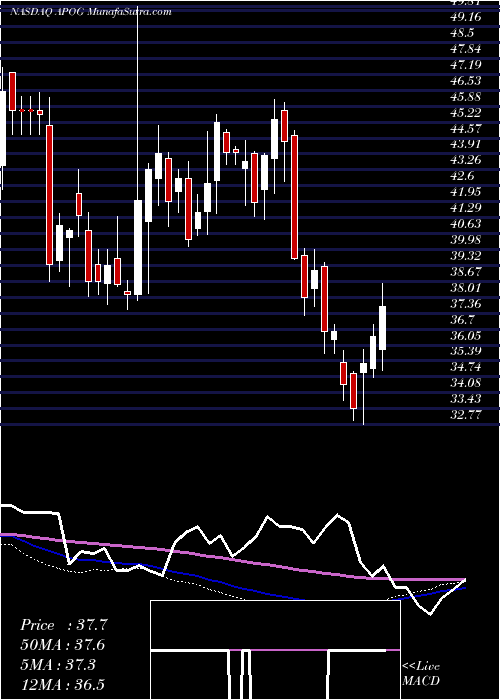Select the last white candlestick on the chart

[383, 327]
